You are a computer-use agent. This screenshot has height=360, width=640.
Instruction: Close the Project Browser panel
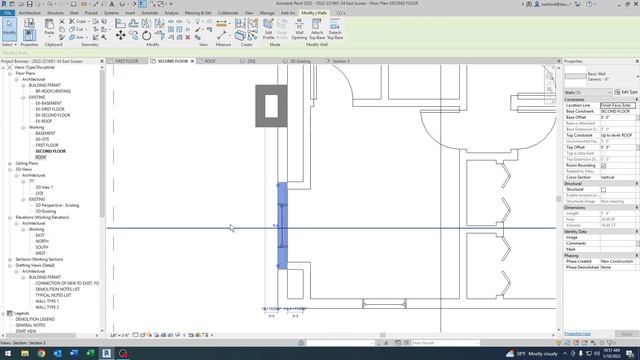tap(102, 61)
